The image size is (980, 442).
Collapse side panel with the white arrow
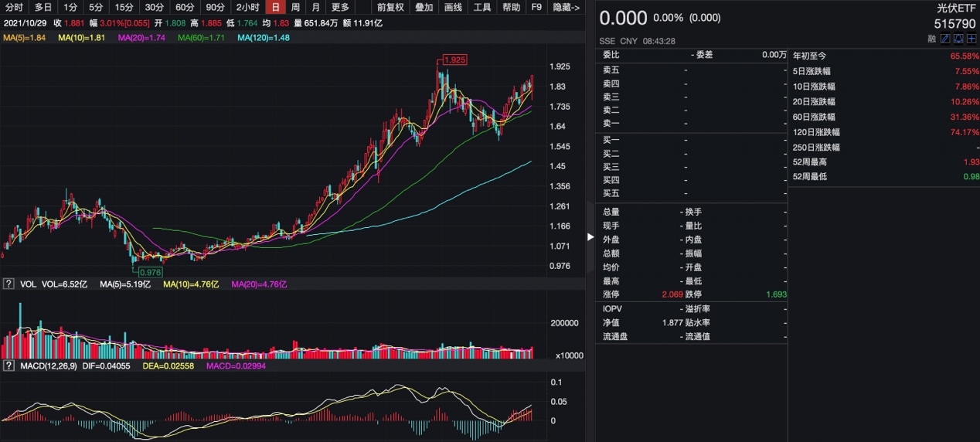(590, 236)
